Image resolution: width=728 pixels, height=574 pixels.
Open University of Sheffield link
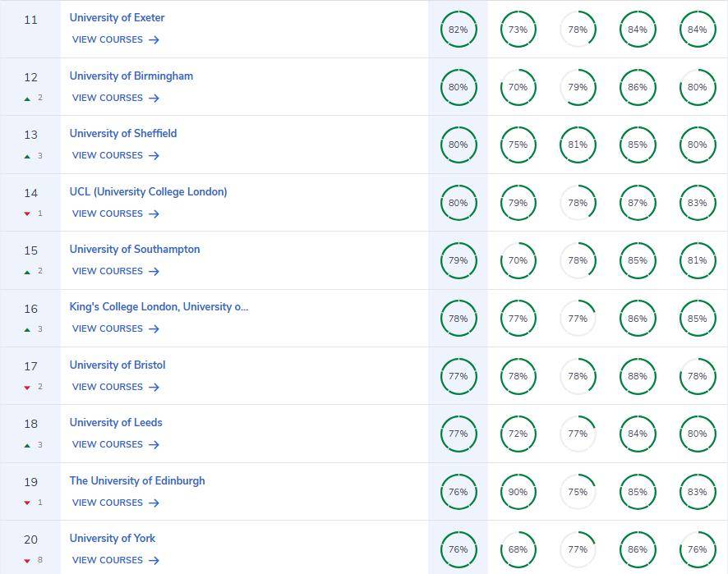tap(123, 134)
